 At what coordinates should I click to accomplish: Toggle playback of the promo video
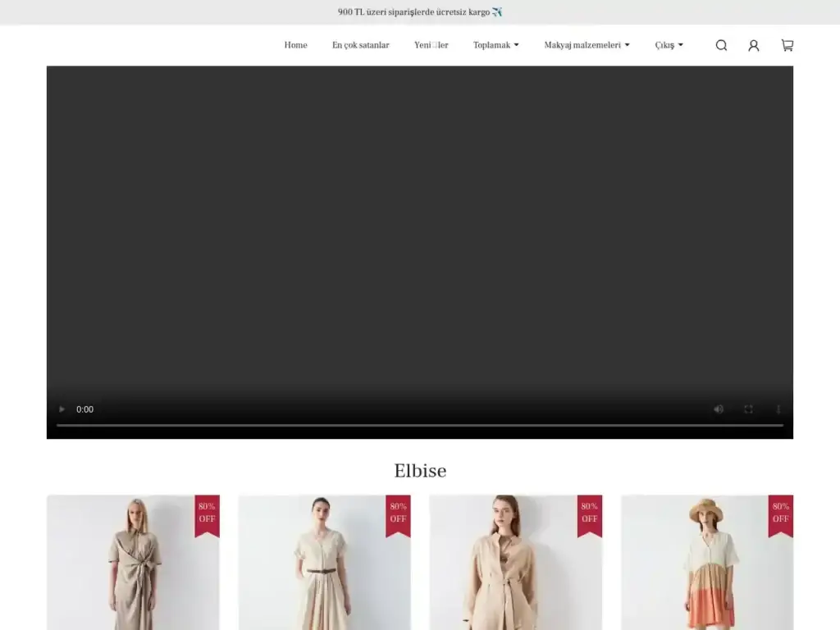tap(62, 409)
